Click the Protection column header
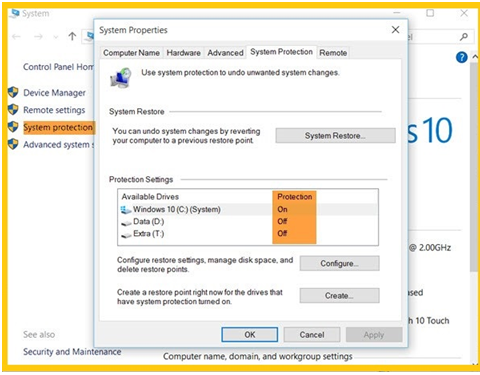The image size is (480, 375). 295,197
